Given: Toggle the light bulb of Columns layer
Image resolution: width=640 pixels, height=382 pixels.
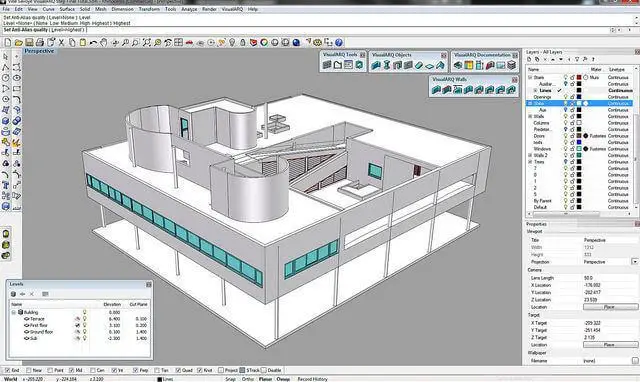Looking at the screenshot, I should 566,122.
